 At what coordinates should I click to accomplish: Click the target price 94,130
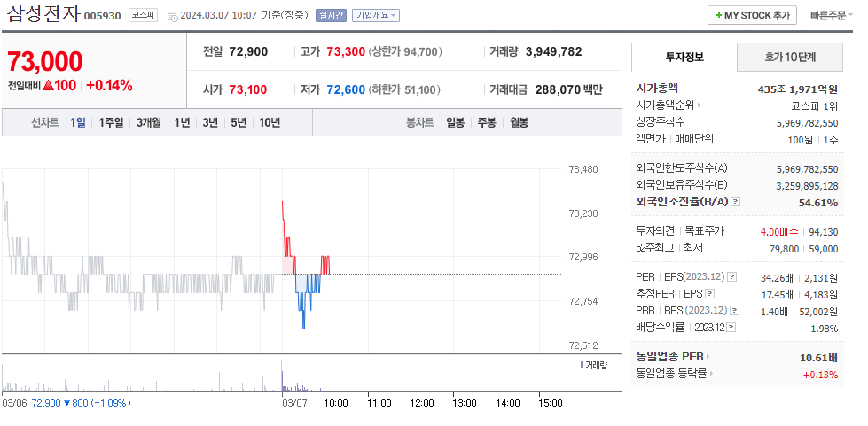coord(823,232)
